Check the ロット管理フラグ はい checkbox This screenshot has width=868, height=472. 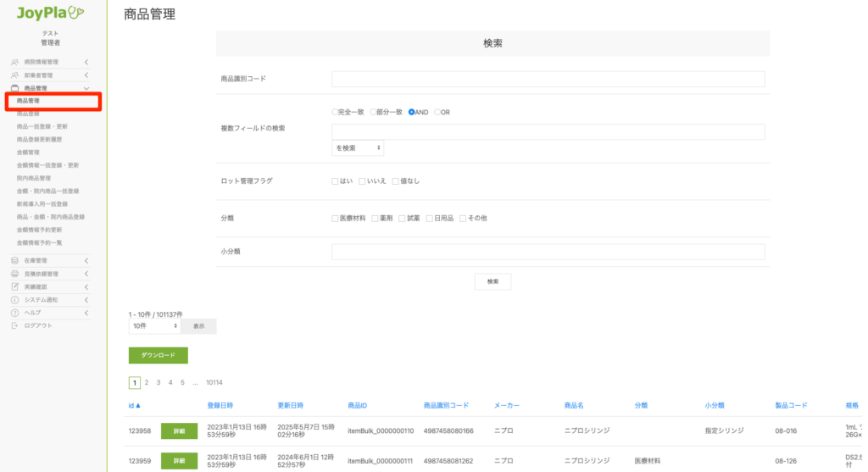pyautogui.click(x=335, y=181)
